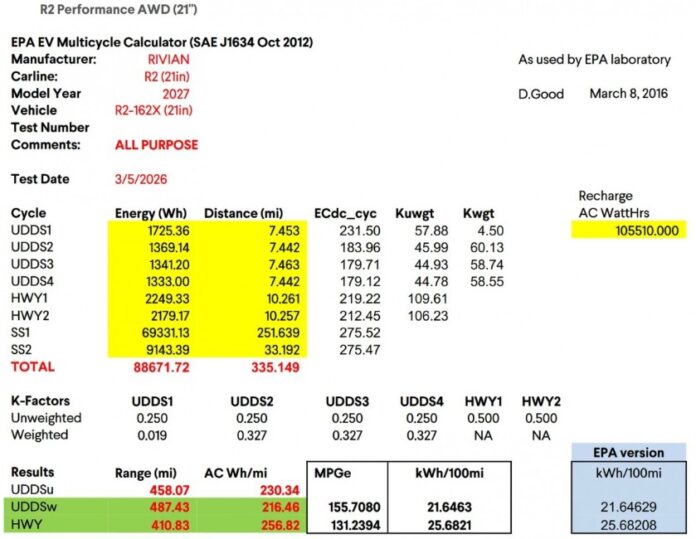The height and width of the screenshot is (539, 696).
Task: Click the March 8, 2016 date
Action: coord(629,94)
